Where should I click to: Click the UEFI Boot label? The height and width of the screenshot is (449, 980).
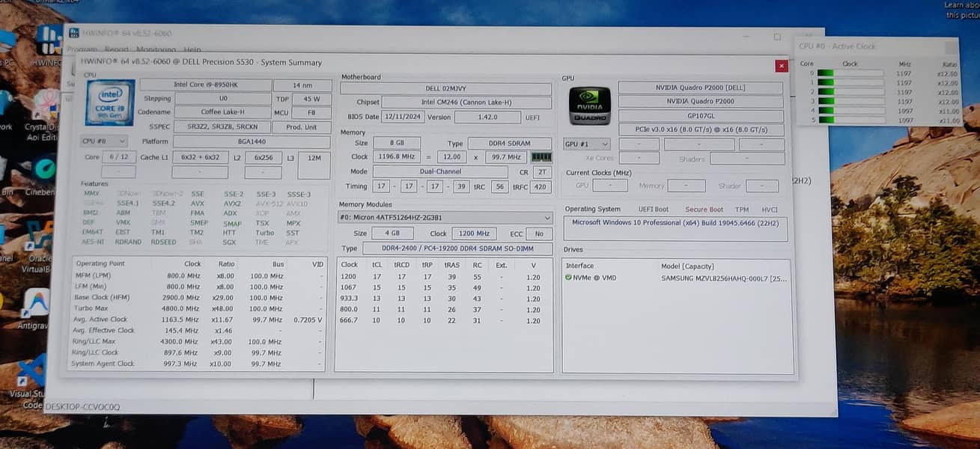point(653,210)
